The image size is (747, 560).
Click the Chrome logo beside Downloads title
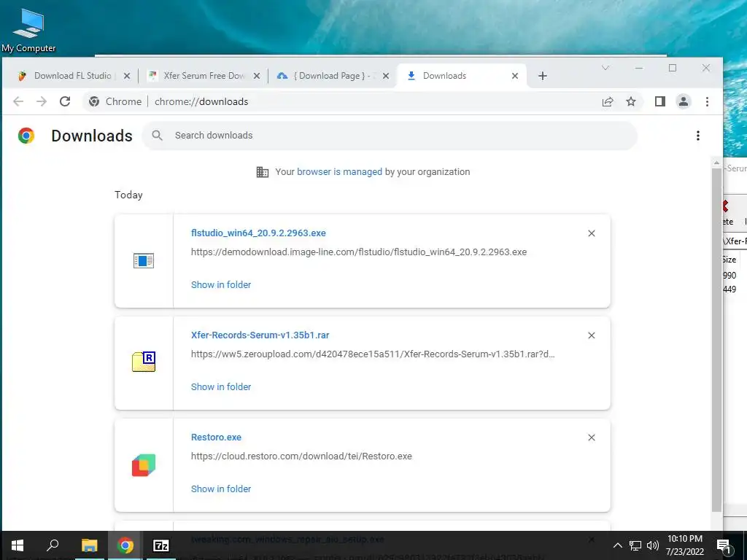pos(26,136)
